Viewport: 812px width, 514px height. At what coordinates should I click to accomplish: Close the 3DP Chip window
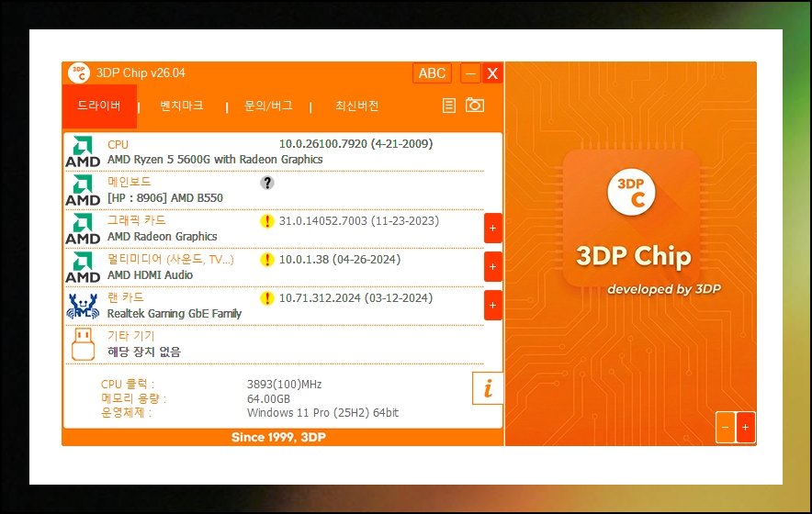point(492,73)
